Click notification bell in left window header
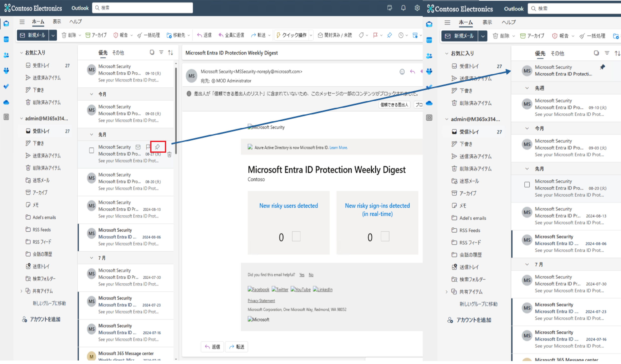The width and height of the screenshot is (621, 364). click(x=403, y=8)
